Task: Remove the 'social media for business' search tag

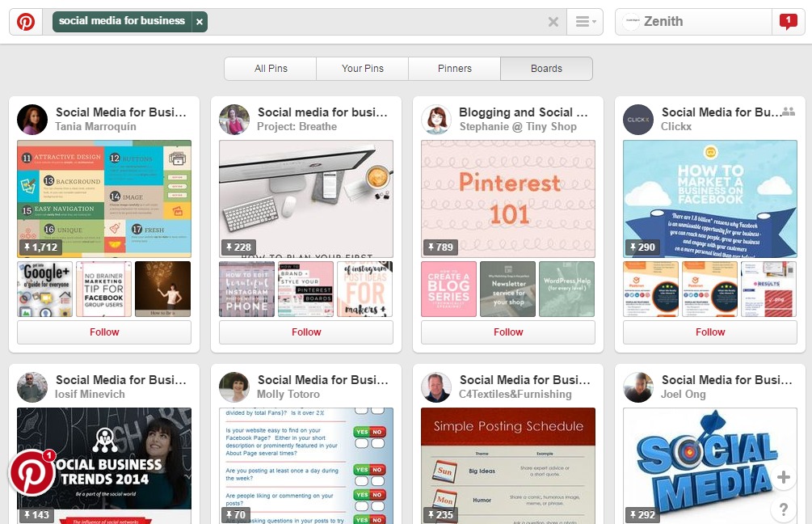Action: pos(200,22)
